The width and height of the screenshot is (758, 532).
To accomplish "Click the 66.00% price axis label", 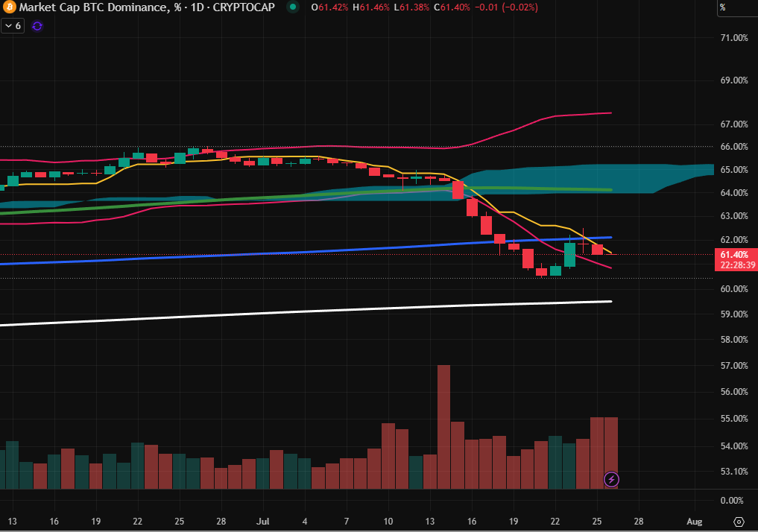I will coord(734,146).
